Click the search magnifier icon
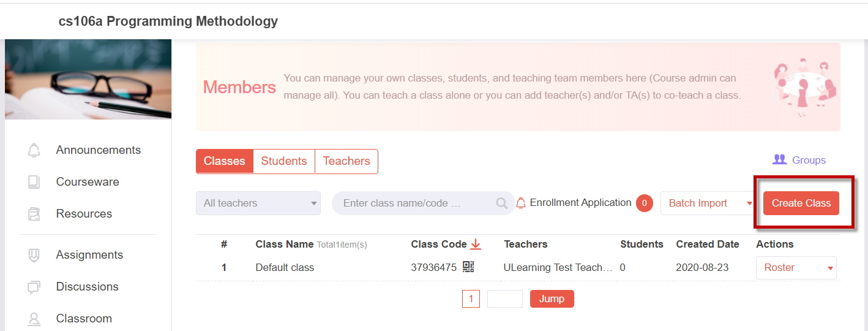The height and width of the screenshot is (331, 868). click(502, 203)
